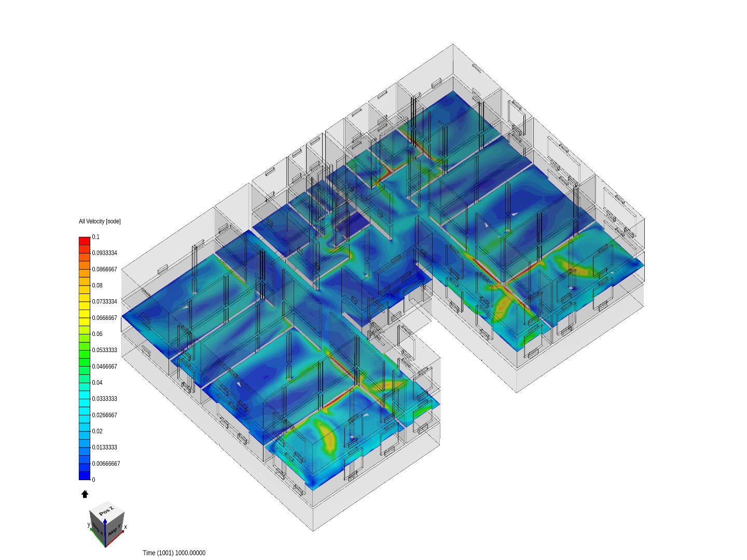Click the green y axis arrow on the triad
The height and width of the screenshot is (560, 747).
click(x=91, y=530)
